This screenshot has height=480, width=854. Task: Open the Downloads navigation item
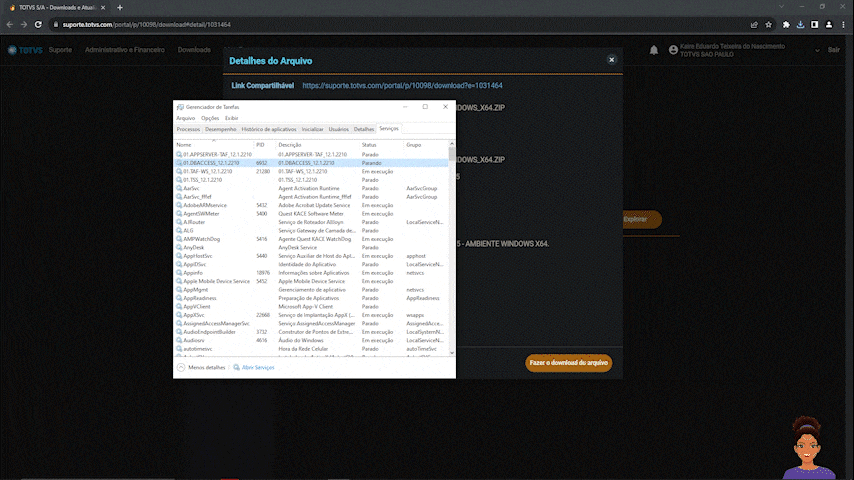pos(194,50)
